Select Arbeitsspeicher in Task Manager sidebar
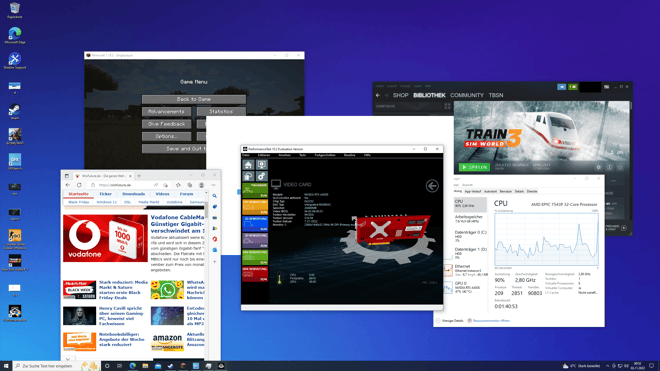660x371 pixels. (x=470, y=219)
